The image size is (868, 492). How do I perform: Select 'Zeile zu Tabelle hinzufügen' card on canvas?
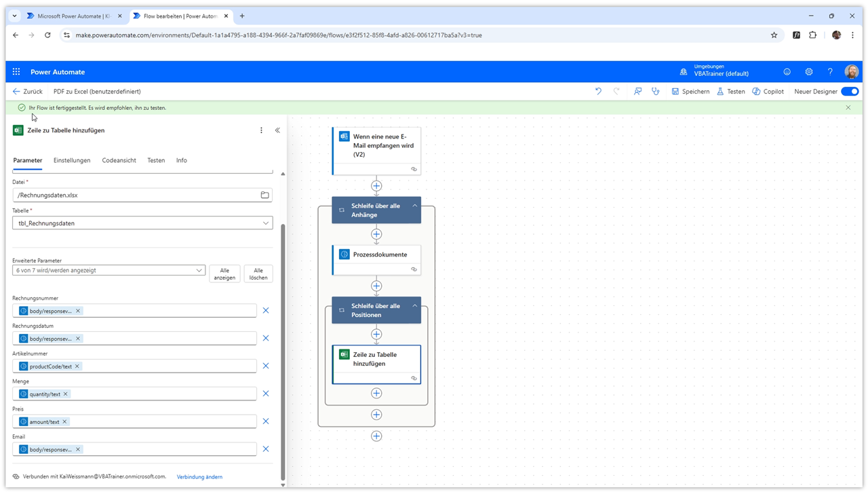click(376, 364)
